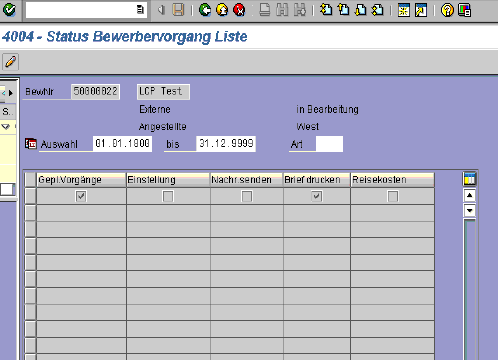
Task: Click the table scroll down arrow
Action: tap(469, 210)
